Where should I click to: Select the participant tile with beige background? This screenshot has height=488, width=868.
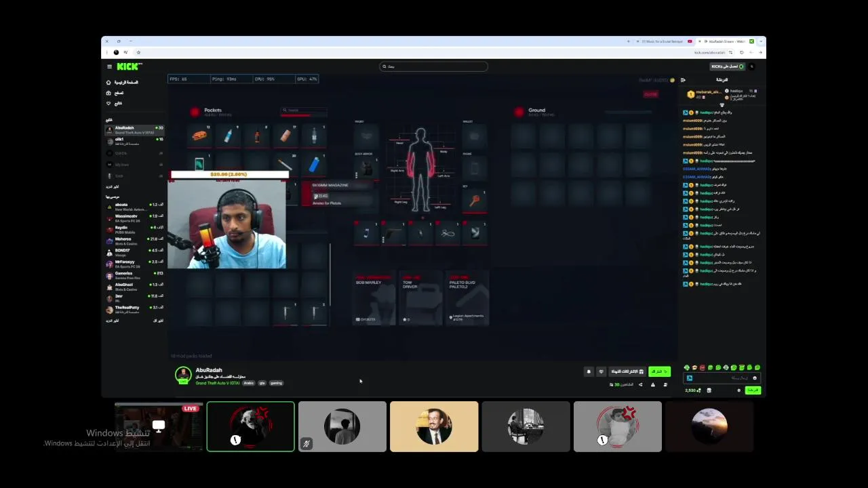click(x=434, y=426)
